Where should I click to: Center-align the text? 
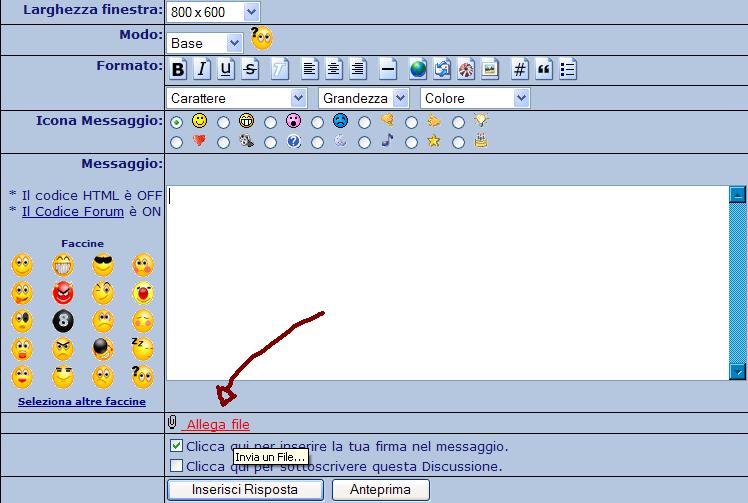[x=334, y=69]
